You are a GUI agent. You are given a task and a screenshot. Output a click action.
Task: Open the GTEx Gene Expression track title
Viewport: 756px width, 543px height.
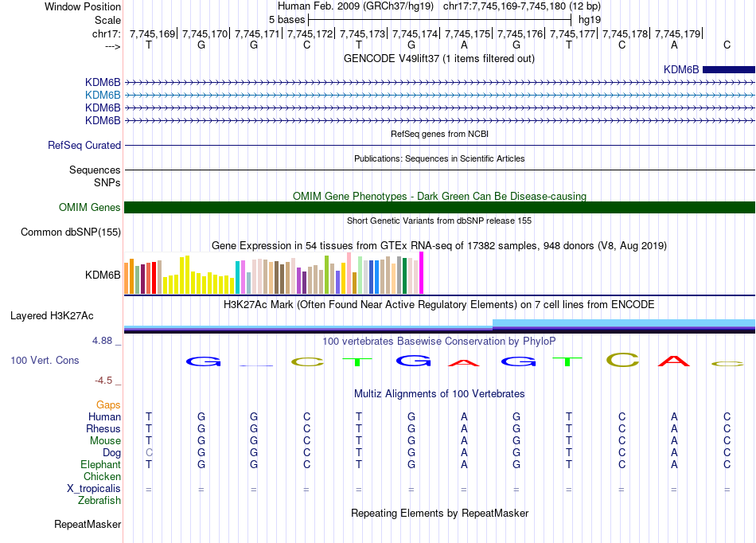tap(439, 245)
